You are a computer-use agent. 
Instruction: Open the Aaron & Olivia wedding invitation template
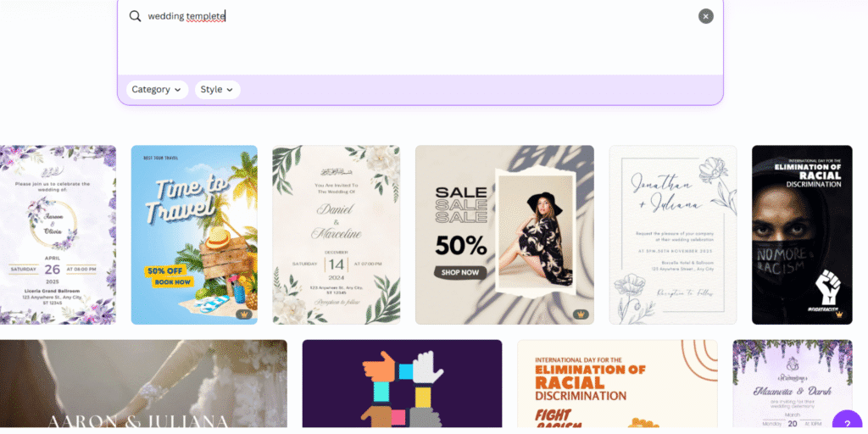coord(58,235)
